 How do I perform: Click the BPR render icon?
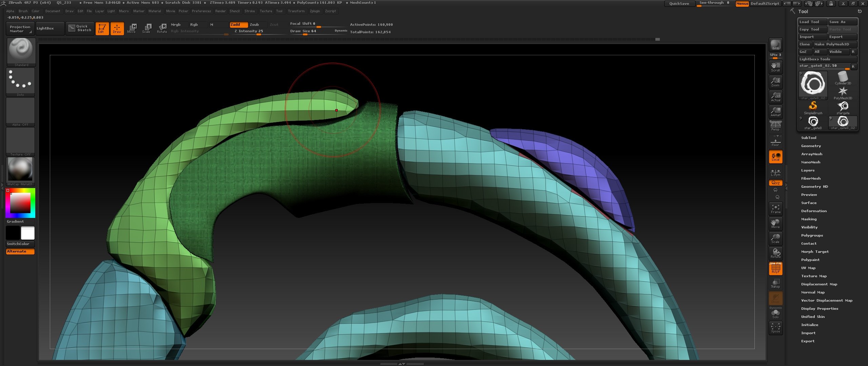775,44
